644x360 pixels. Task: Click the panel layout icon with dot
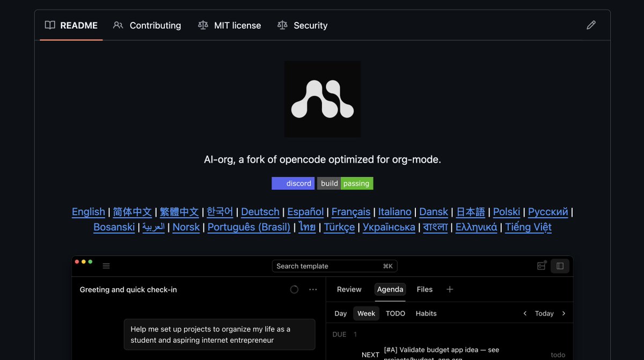click(541, 266)
